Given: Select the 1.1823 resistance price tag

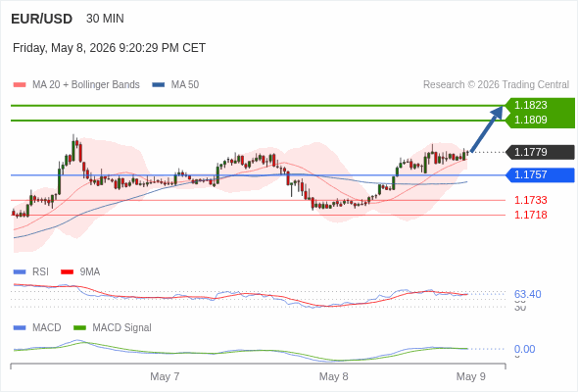Looking at the screenshot, I should (540, 105).
